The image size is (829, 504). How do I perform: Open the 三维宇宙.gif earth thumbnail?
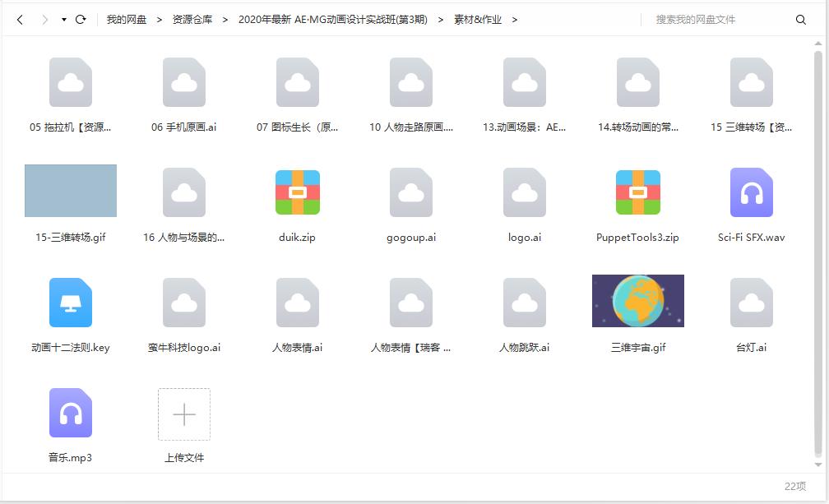[638, 301]
